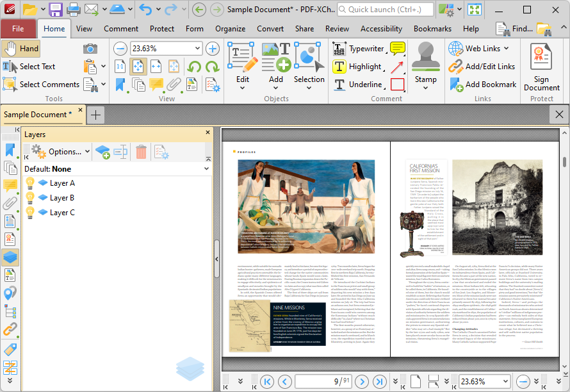Screen dimensions: 570x392
Task: Open the Accessibility ribbon tab
Action: click(x=381, y=29)
